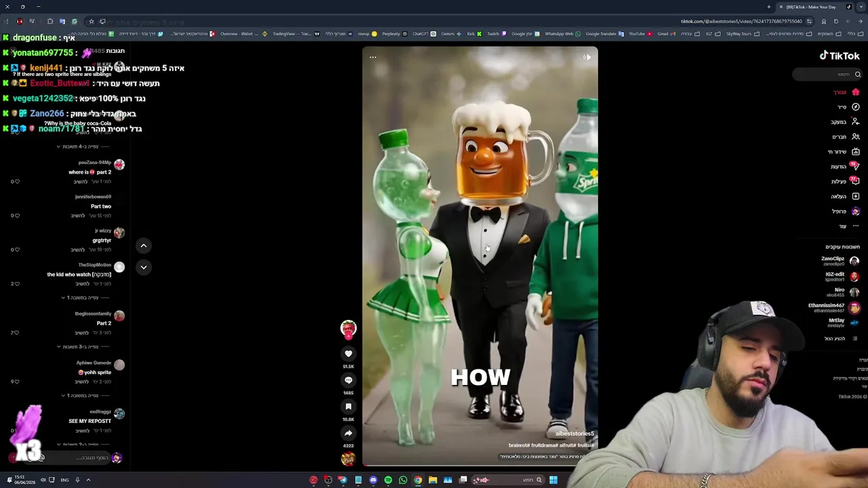Click the Windows Start button
The image size is (868, 488).
[553, 480]
